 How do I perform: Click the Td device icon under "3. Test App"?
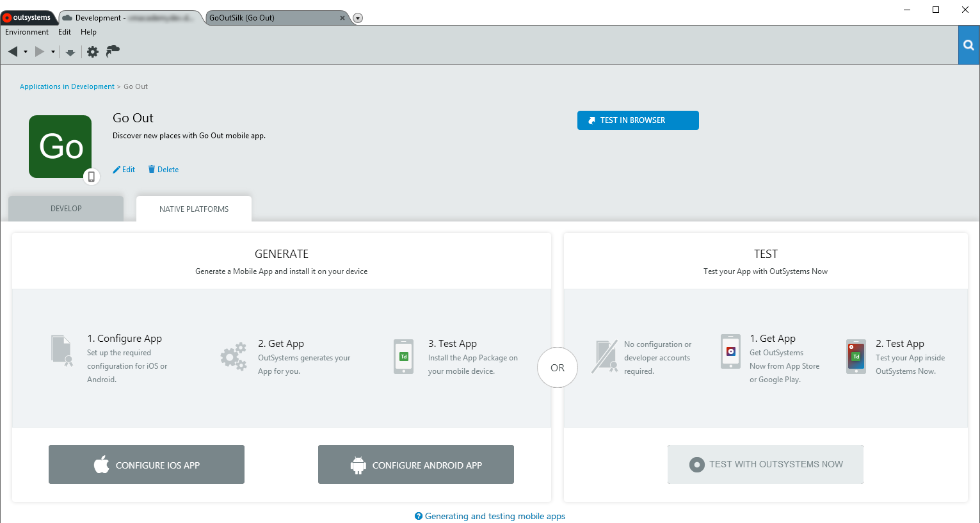coord(403,357)
